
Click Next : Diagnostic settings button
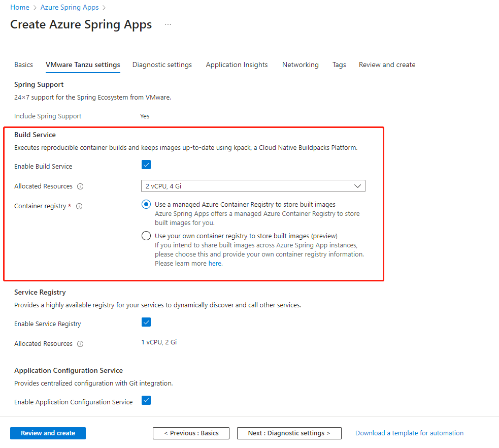[289, 433]
